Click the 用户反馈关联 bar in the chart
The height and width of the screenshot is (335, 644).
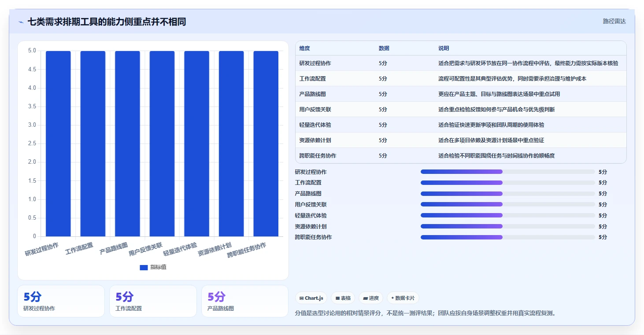click(162, 144)
